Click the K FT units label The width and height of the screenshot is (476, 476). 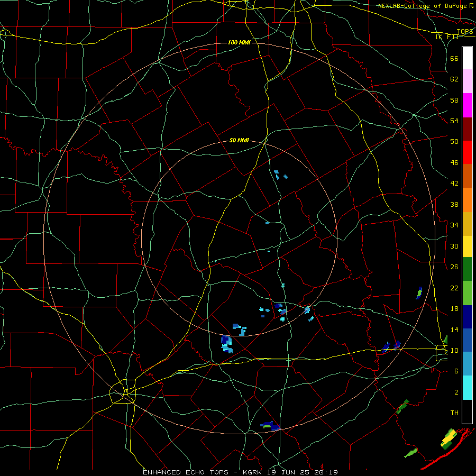point(447,37)
